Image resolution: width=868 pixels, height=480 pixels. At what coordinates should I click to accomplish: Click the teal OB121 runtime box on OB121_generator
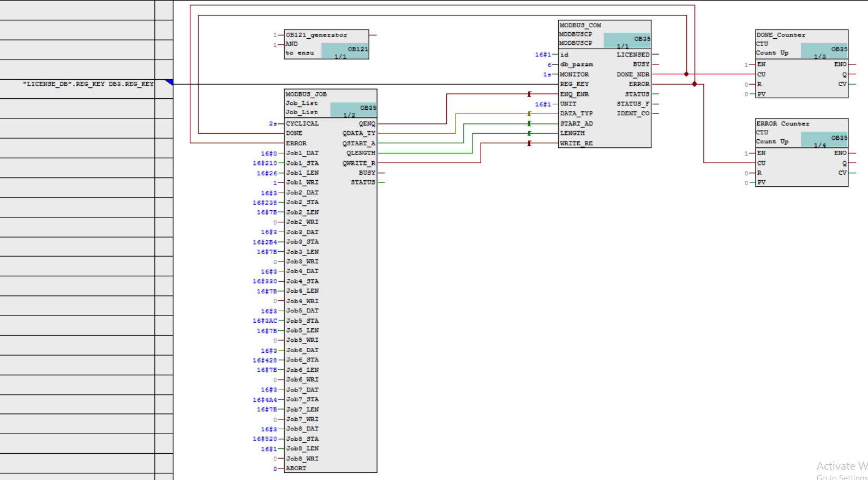pyautogui.click(x=345, y=51)
